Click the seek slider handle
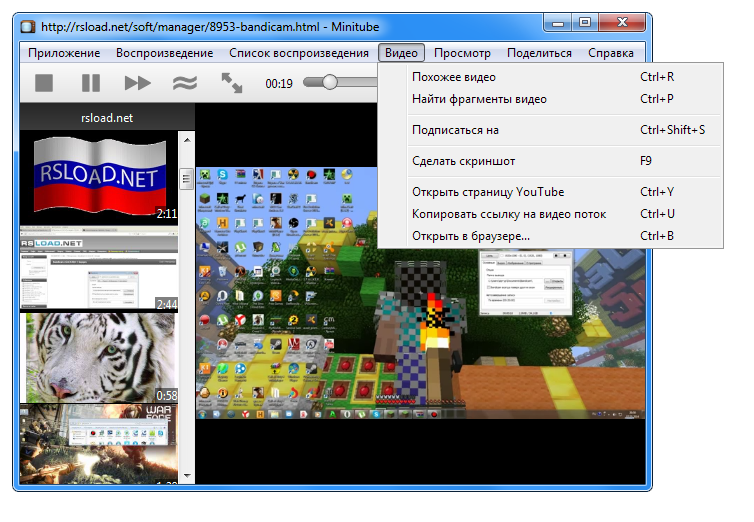The height and width of the screenshot is (522, 754). click(x=330, y=82)
